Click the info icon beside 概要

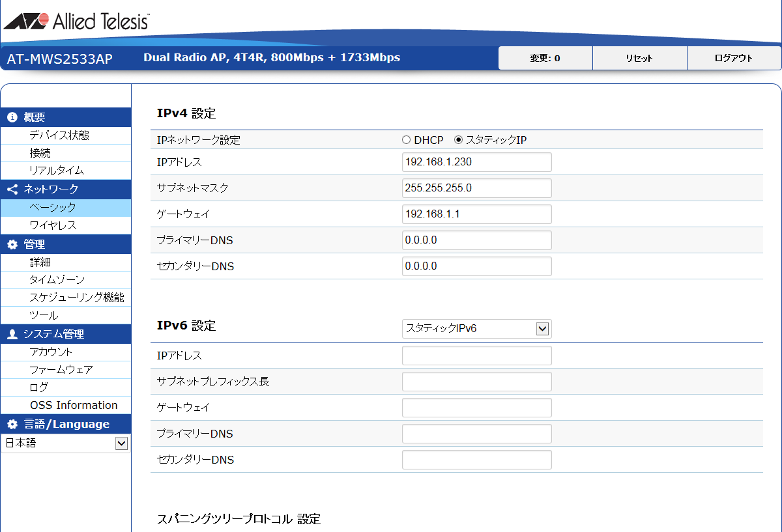pos(12,118)
